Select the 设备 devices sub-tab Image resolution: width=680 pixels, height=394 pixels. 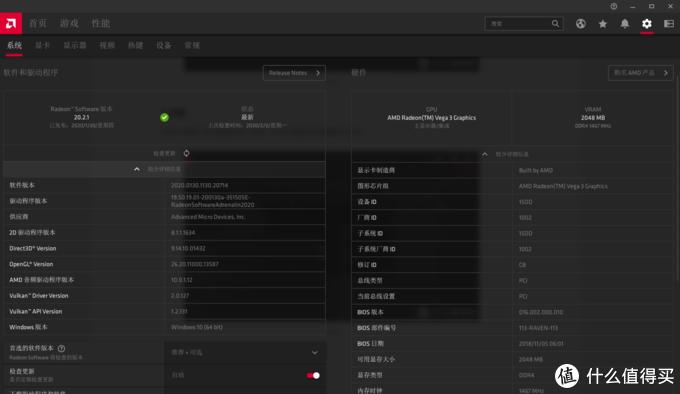coord(163,45)
